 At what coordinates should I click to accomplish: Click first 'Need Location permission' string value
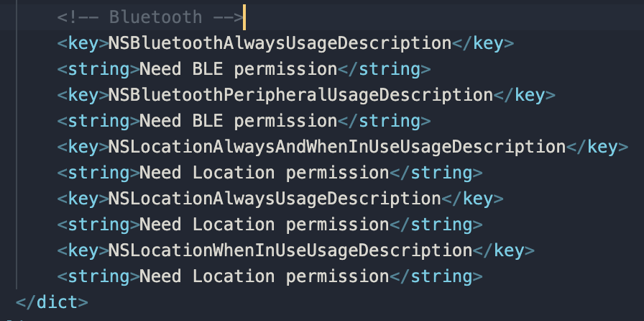coord(264,173)
